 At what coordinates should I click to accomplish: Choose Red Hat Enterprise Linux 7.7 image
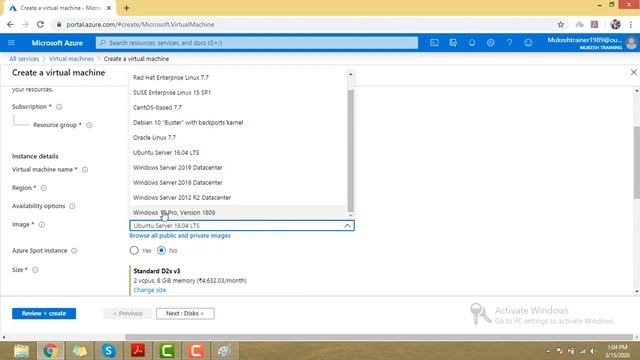(237, 78)
